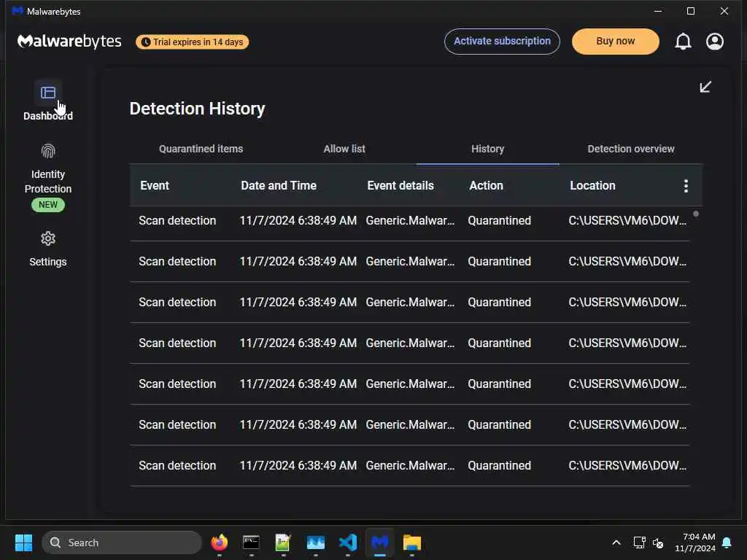Open Visual Studio Code from taskbar
The width and height of the screenshot is (747, 560).
click(x=348, y=542)
